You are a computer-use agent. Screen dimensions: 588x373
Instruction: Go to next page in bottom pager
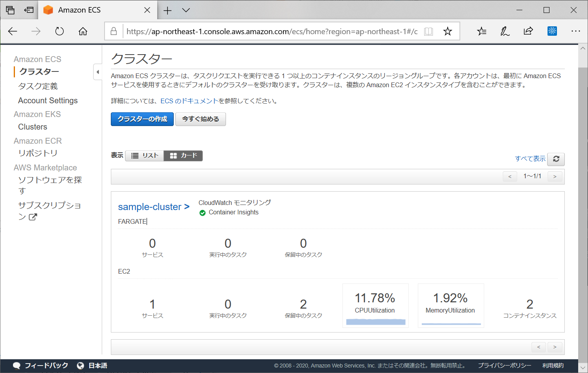555,347
